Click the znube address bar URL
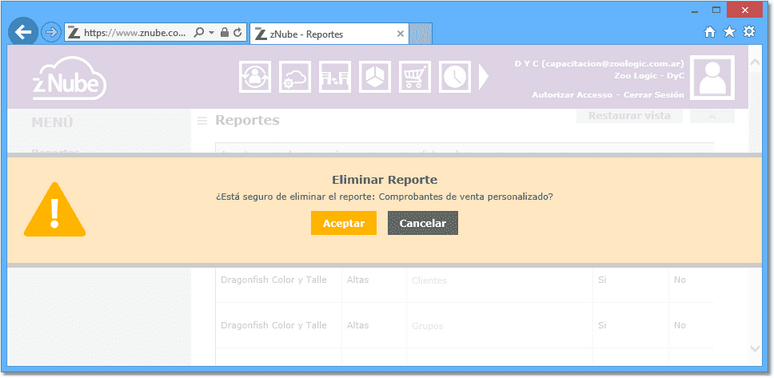The width and height of the screenshot is (774, 378). 135,33
